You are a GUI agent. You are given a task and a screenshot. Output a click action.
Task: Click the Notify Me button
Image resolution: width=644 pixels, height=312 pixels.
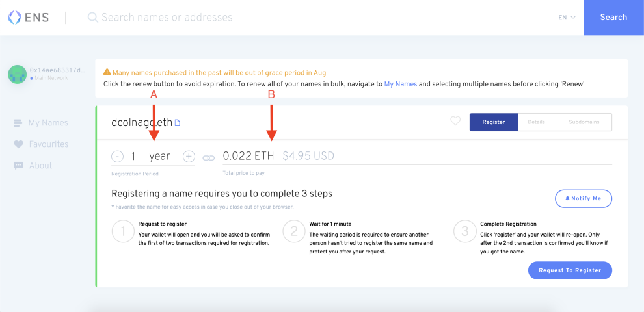pyautogui.click(x=584, y=198)
